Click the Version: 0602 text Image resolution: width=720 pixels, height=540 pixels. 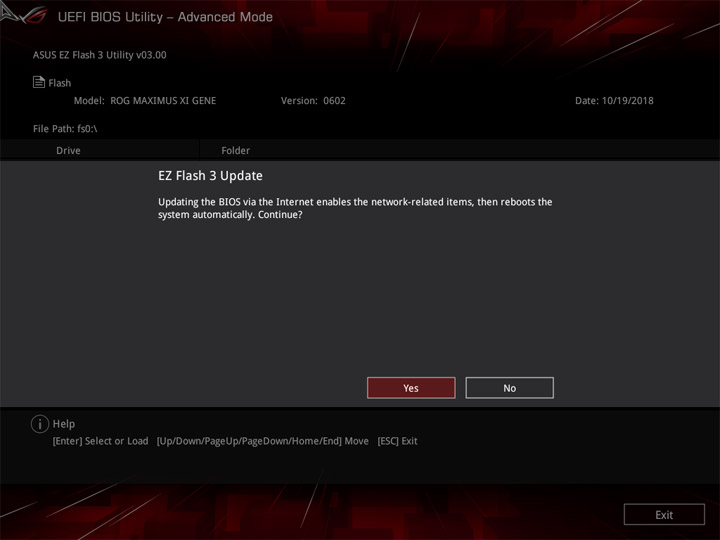(x=313, y=101)
